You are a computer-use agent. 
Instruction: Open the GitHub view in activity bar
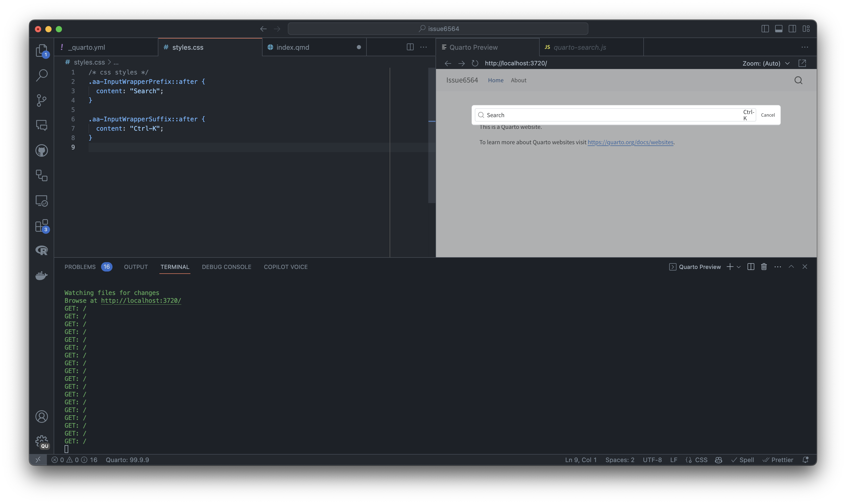[42, 150]
